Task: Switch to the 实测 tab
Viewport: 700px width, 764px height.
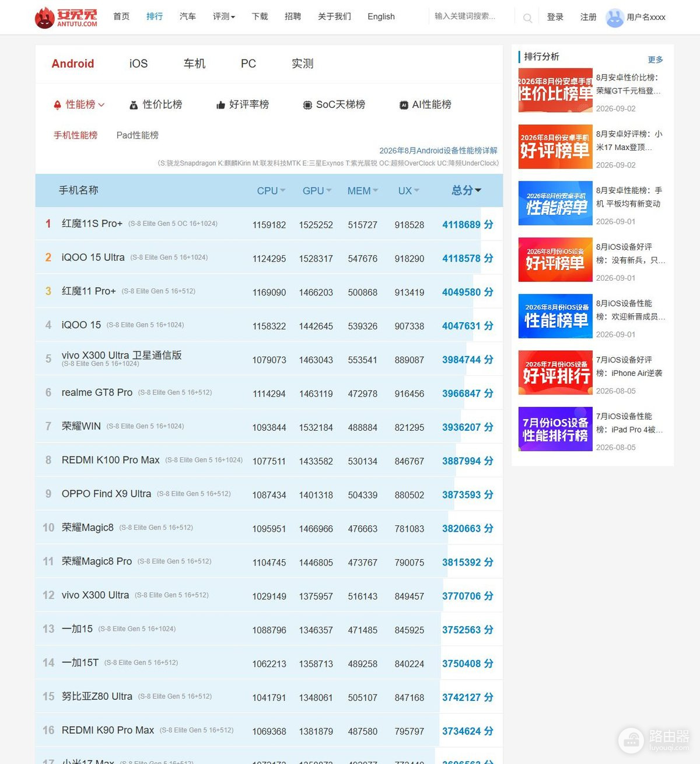Action: 303,64
